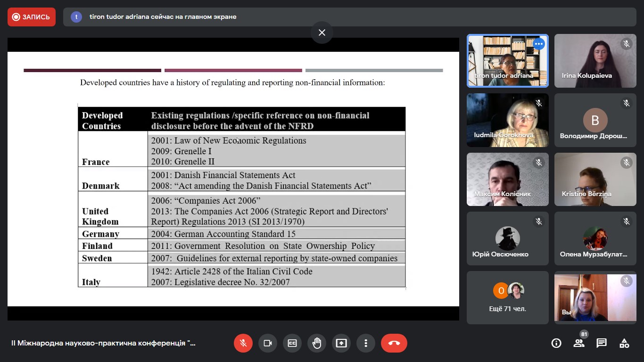Open the three-dot more options menu
Viewport: 644px width, 362px height.
[x=366, y=343]
